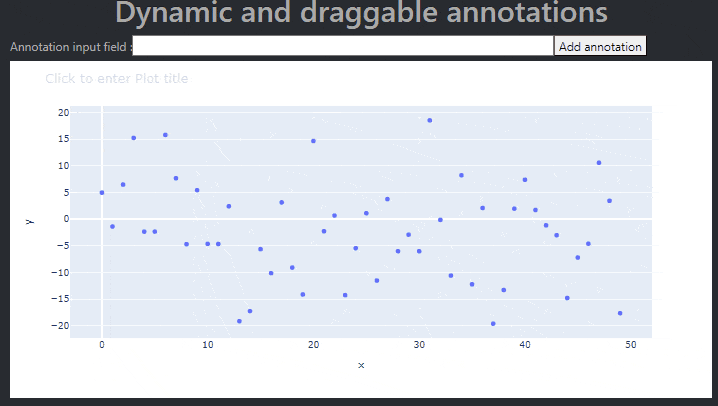Click the last data point at x=49

tap(620, 313)
